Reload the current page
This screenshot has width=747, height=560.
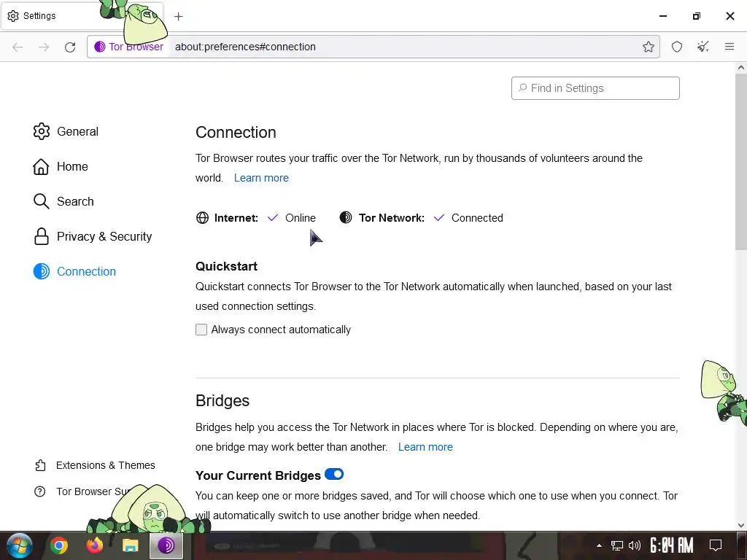tap(70, 47)
